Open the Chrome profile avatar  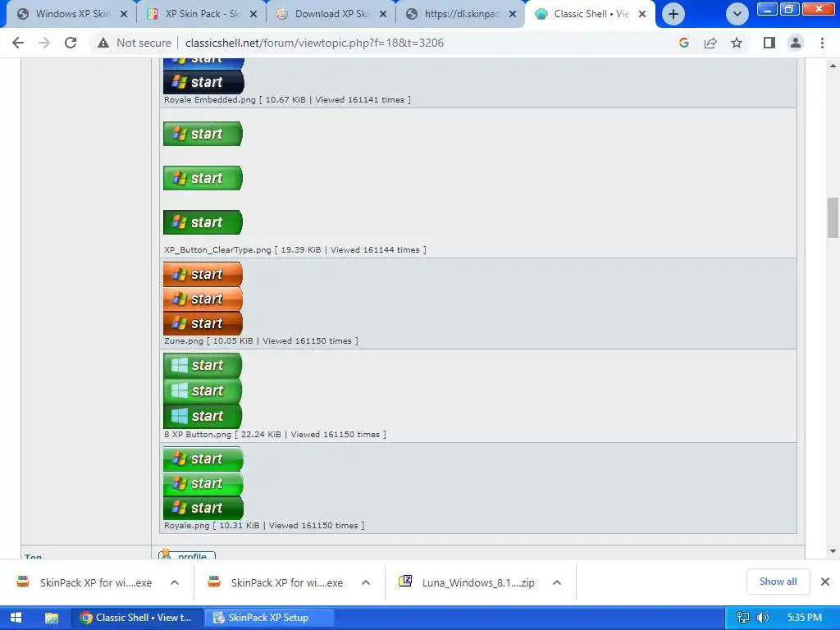point(796,43)
